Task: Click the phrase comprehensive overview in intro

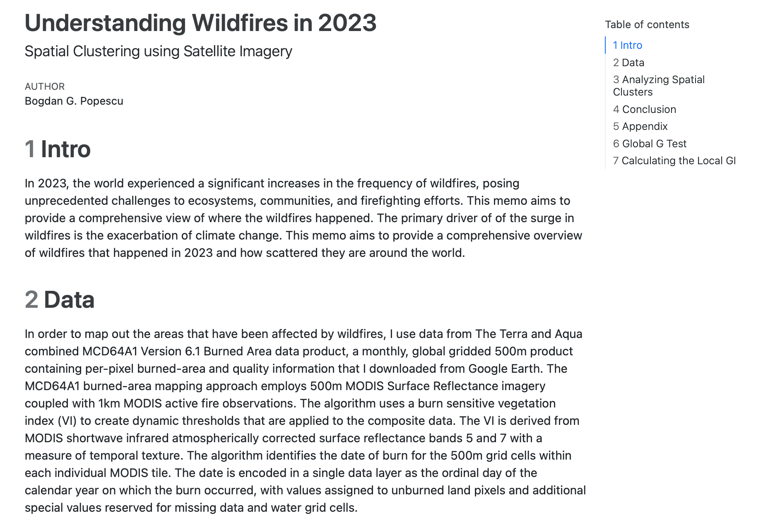Action: (514, 235)
